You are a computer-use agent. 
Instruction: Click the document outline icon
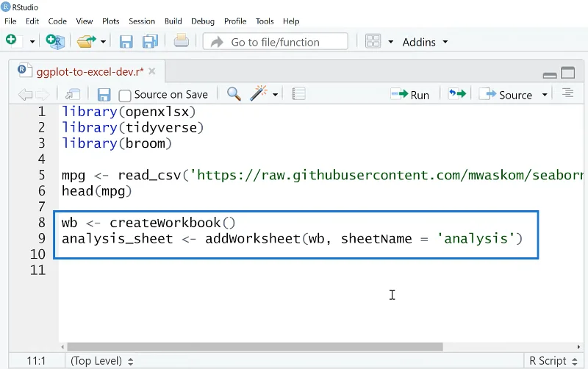click(567, 93)
